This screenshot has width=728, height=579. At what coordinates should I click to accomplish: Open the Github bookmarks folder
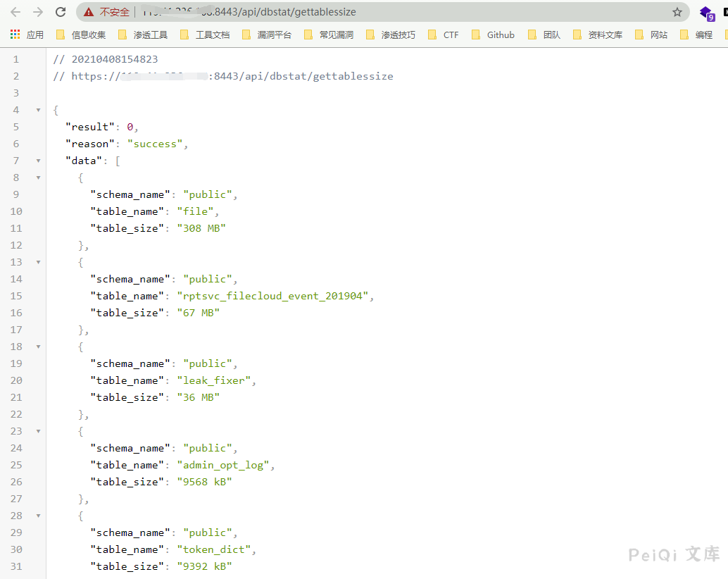[x=493, y=35]
